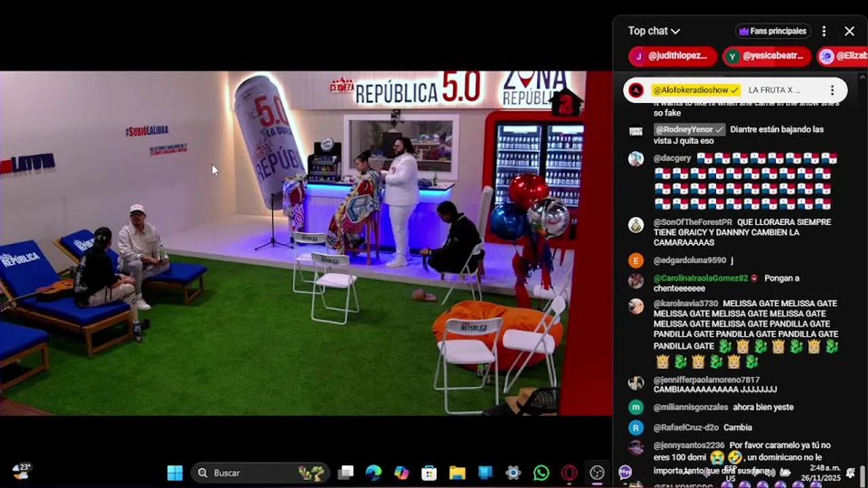868x488 pixels.
Task: Open live chat options three-dot menu
Action: coord(824,31)
